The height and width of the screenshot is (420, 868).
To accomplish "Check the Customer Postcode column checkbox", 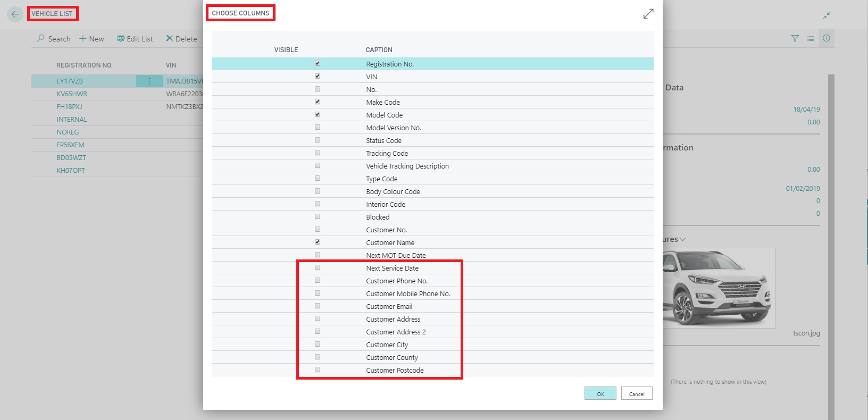I will (318, 370).
